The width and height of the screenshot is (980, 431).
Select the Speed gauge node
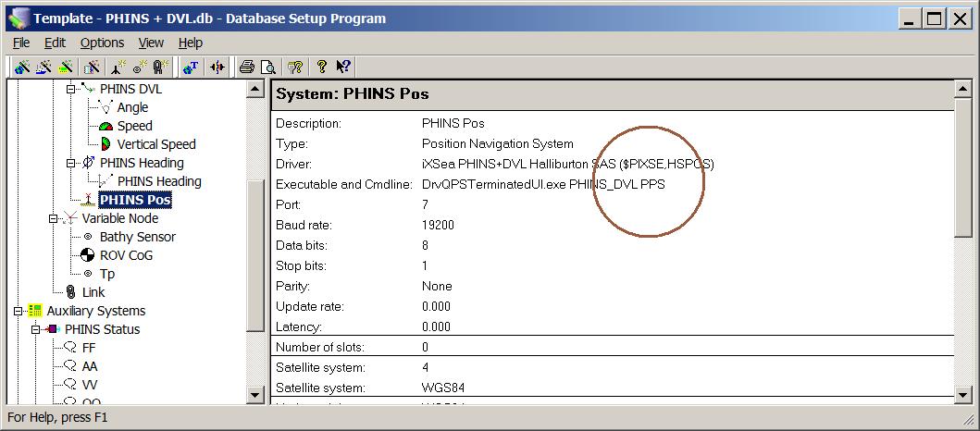coord(135,126)
